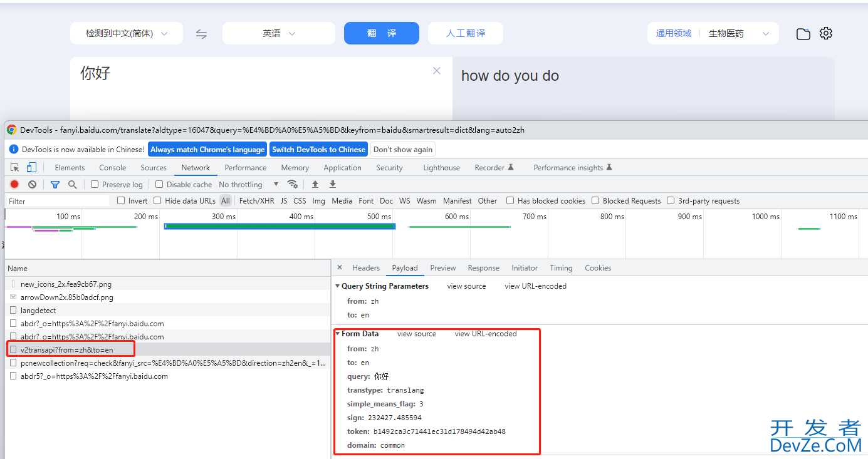Tick the 3rd-party requests checkbox
Viewport: 868px width, 459px height.
671,200
